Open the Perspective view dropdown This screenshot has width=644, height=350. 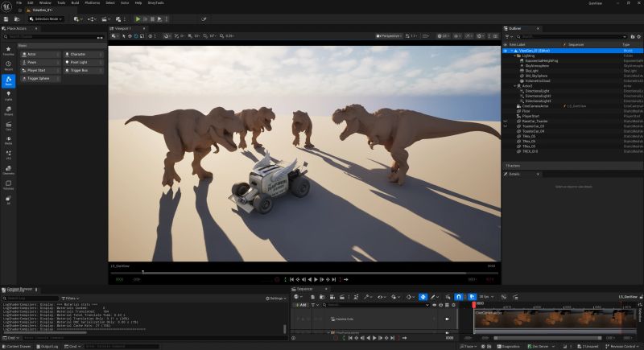(388, 36)
